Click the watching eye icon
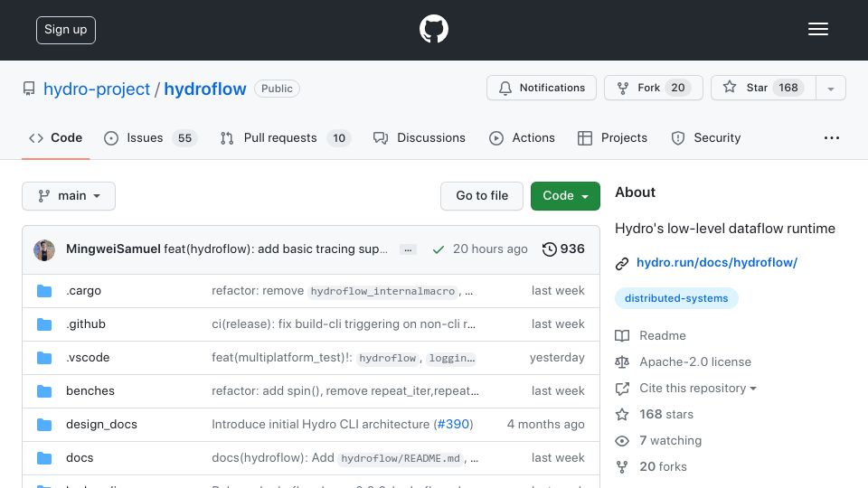This screenshot has height=488, width=868. pyautogui.click(x=622, y=441)
